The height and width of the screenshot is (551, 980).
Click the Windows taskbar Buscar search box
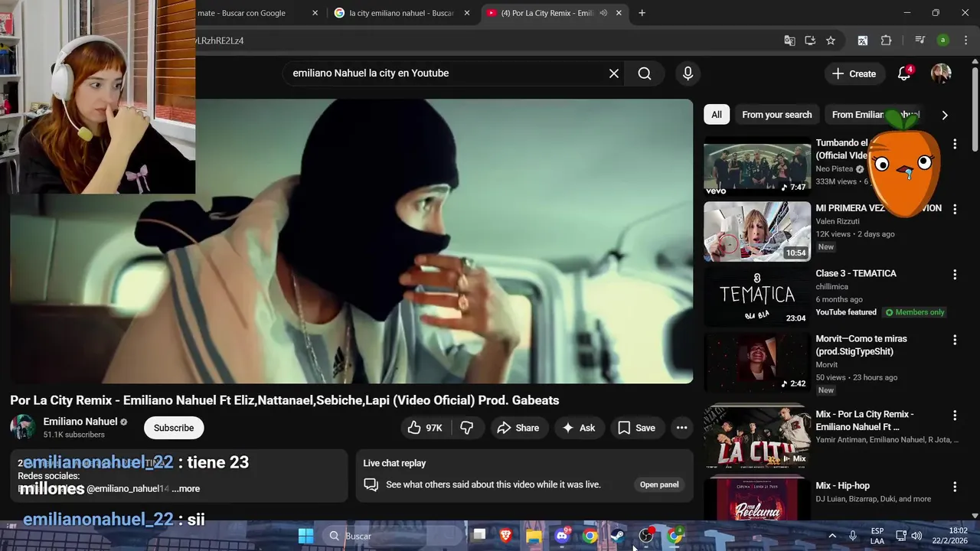click(x=393, y=536)
